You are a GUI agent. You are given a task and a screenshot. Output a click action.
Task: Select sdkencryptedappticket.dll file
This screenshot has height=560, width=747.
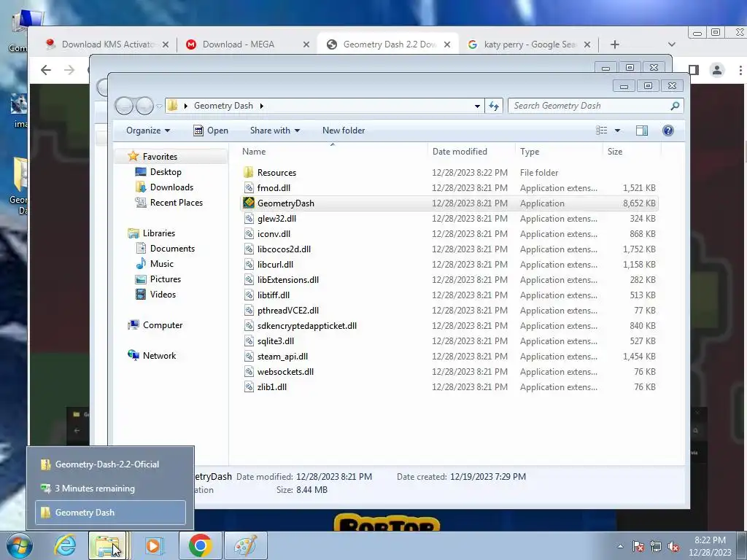(307, 326)
